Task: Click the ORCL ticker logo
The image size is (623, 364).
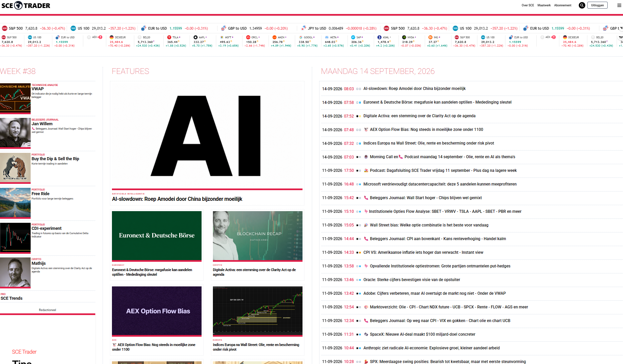Action: pos(248,37)
